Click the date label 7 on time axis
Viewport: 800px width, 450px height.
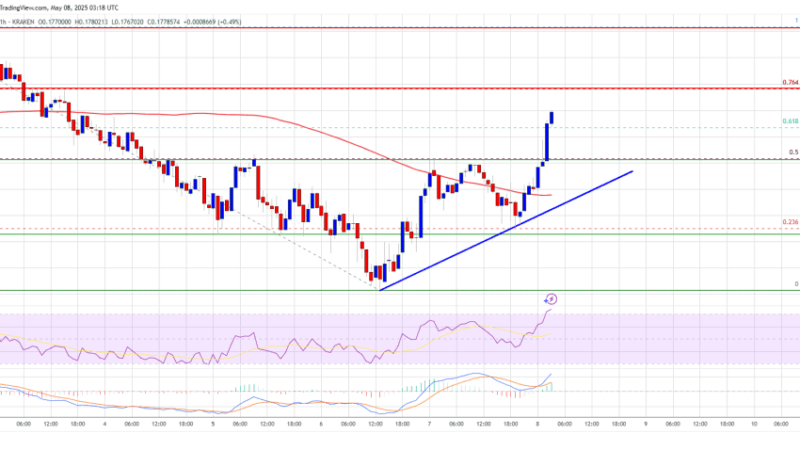coord(429,424)
